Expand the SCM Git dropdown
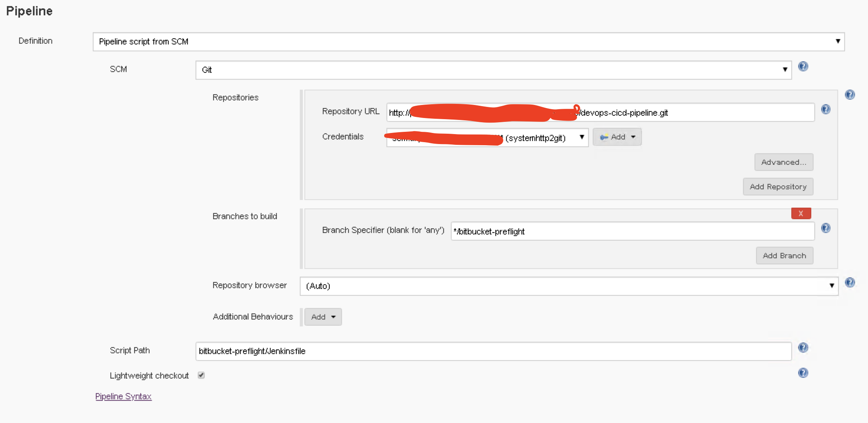This screenshot has height=423, width=868. coord(493,70)
